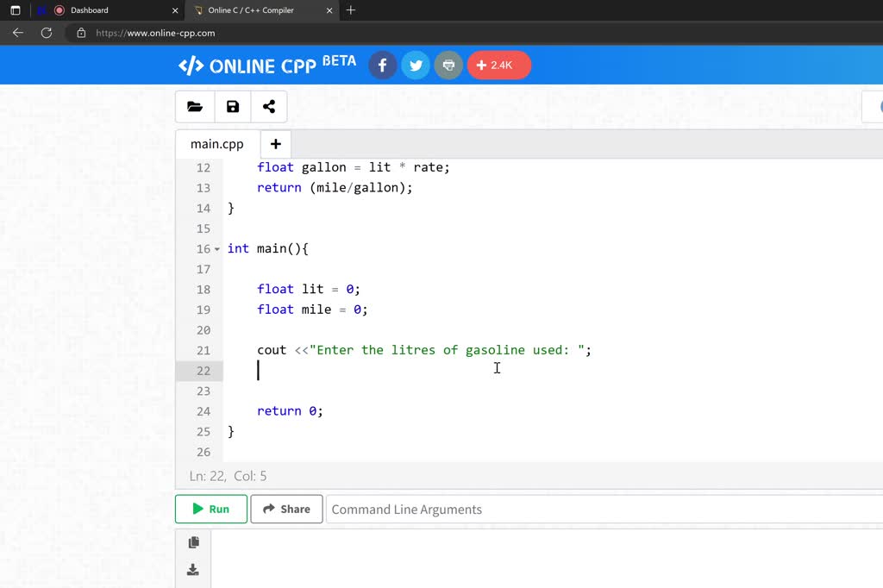Select the main.cpp tab
The image size is (883, 588).
click(215, 143)
